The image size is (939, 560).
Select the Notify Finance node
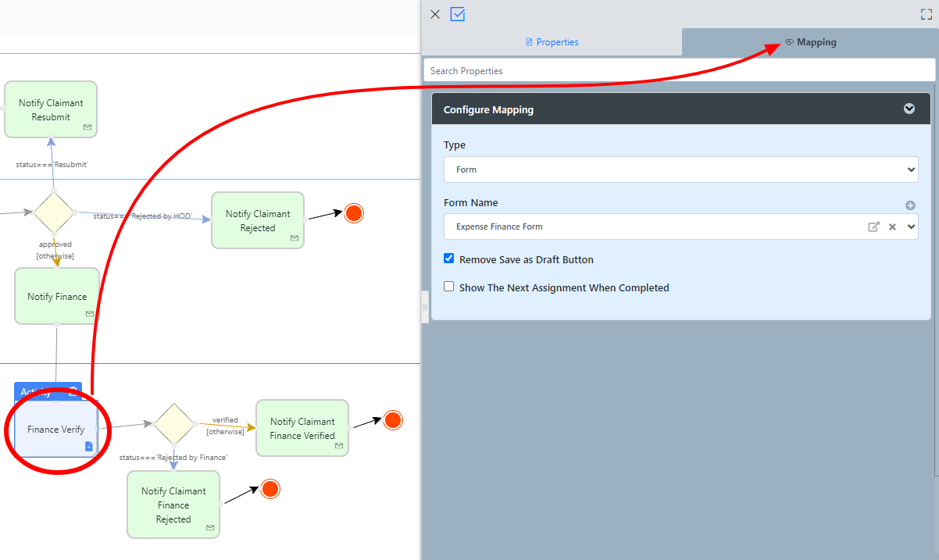click(57, 297)
